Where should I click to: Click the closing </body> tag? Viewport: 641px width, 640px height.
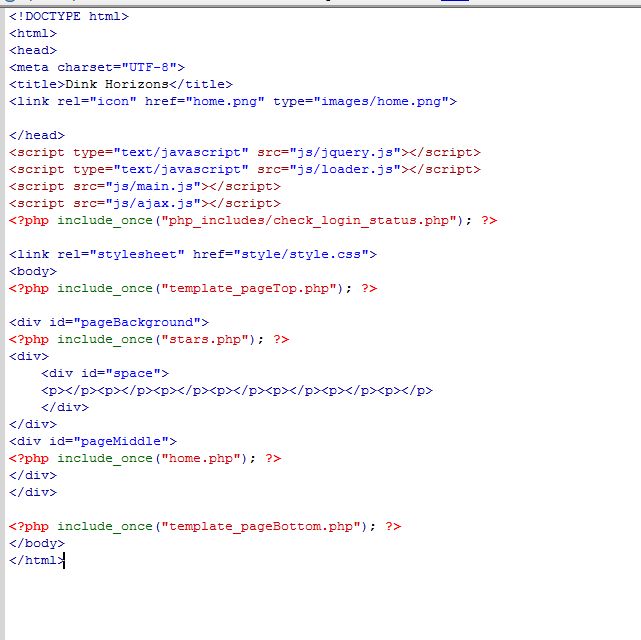pyautogui.click(x=37, y=544)
